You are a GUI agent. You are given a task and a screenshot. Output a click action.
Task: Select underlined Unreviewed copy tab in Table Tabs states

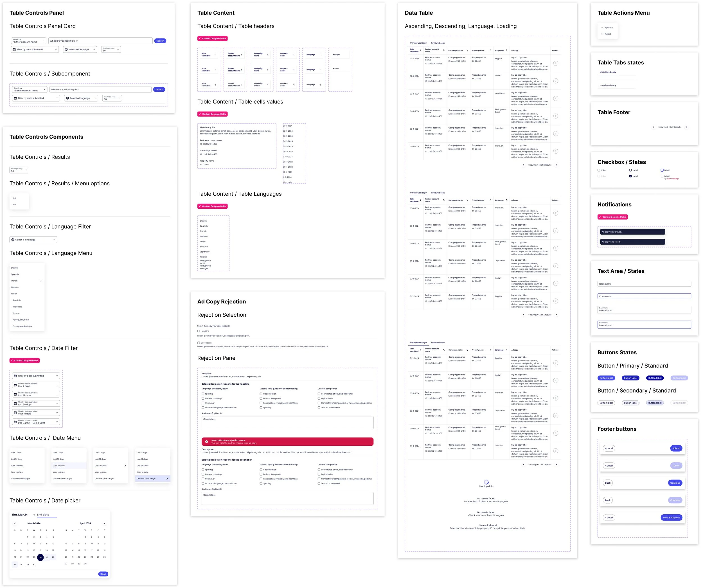pos(608,72)
